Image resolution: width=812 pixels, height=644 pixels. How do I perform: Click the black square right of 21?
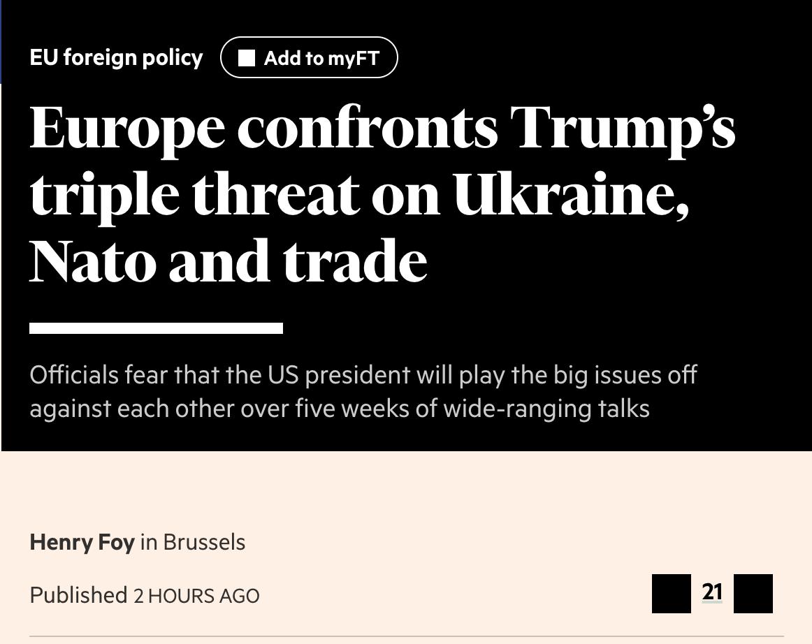coord(753,594)
